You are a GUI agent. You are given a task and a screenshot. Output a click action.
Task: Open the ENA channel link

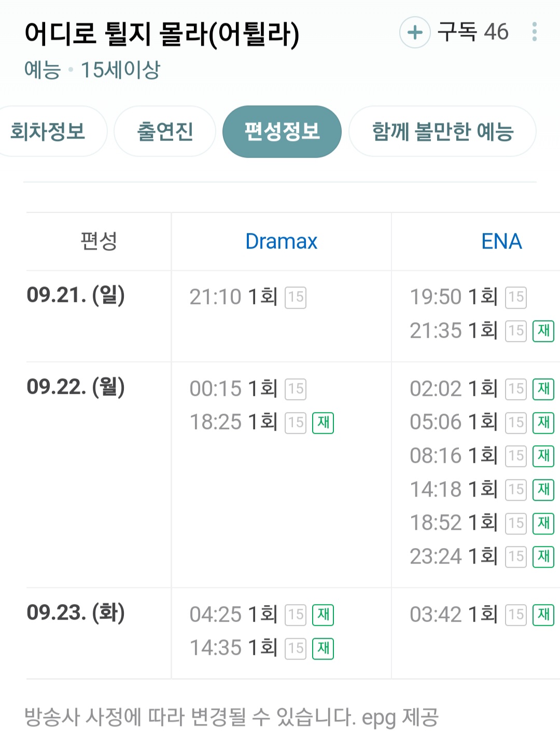pos(501,241)
